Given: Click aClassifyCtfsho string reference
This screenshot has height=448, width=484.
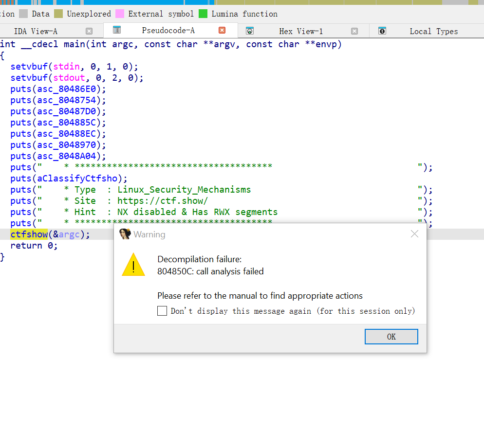Looking at the screenshot, I should click(x=77, y=179).
